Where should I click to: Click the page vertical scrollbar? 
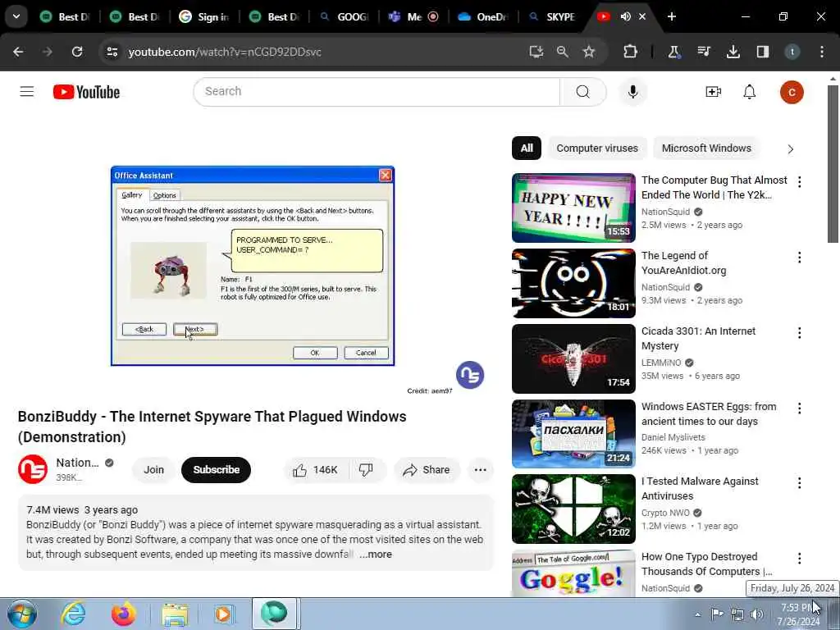tap(833, 164)
